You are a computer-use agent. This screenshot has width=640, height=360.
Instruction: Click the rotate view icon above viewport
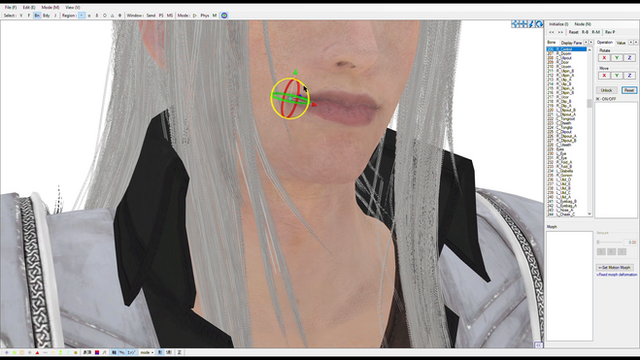[539, 24]
